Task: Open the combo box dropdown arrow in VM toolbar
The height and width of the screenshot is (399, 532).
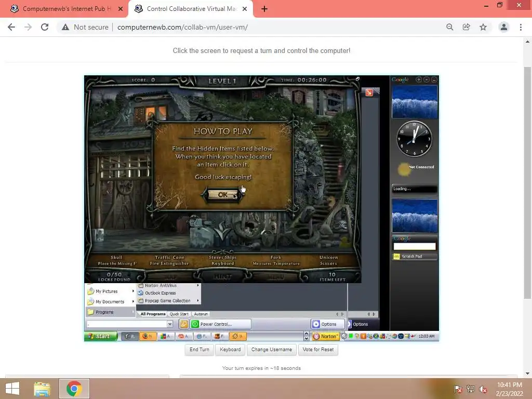Action: 170,324
